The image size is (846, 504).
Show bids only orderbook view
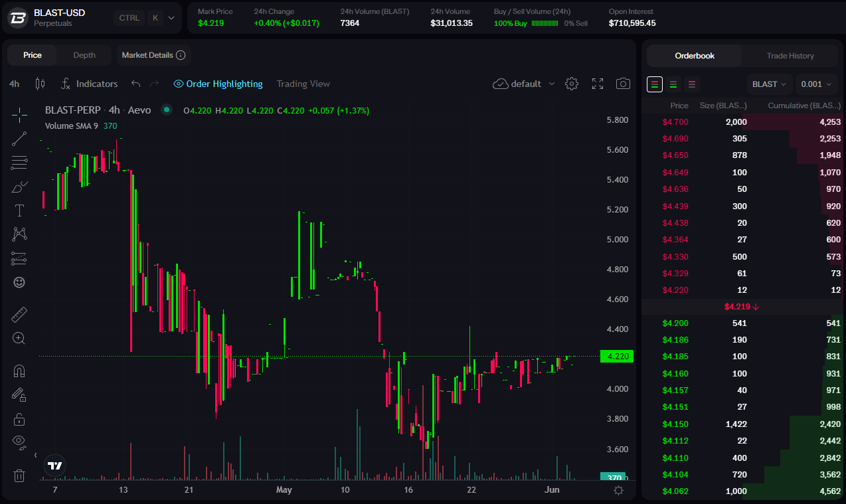(673, 84)
